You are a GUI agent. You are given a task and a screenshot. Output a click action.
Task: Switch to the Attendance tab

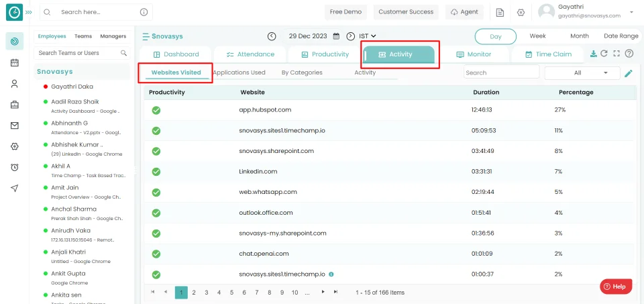250,54
